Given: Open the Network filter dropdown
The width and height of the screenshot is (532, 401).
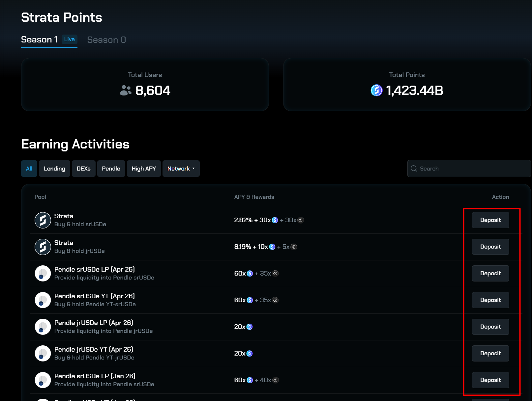Looking at the screenshot, I should tap(181, 169).
